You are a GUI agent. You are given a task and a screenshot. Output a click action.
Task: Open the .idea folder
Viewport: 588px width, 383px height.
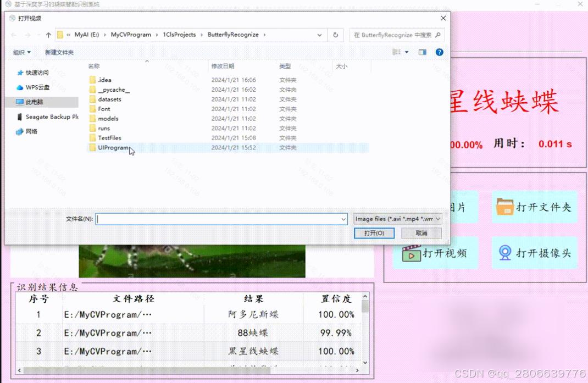(x=104, y=80)
